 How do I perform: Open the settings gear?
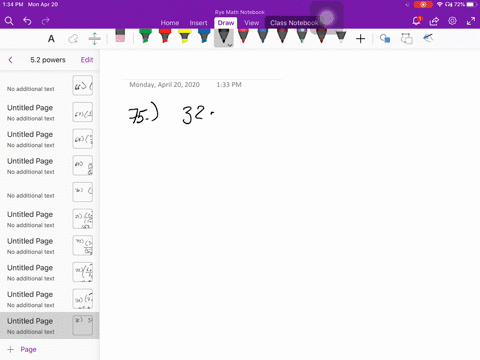click(452, 21)
